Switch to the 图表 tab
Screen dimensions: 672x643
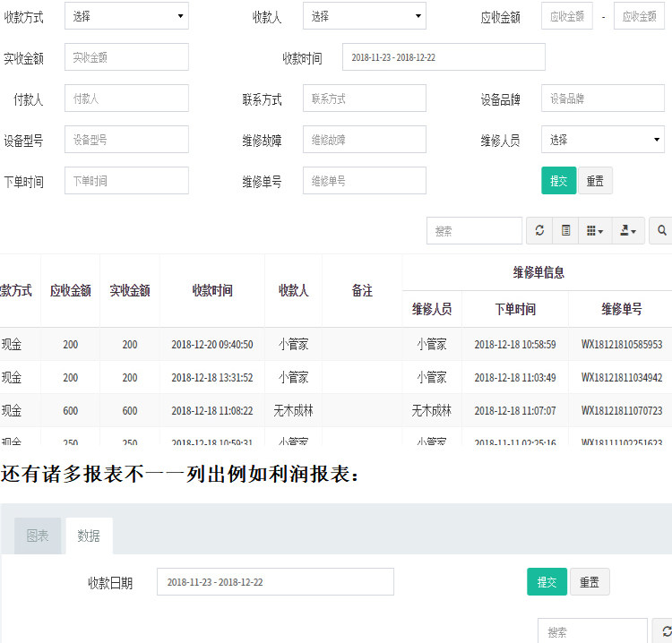[x=38, y=536]
